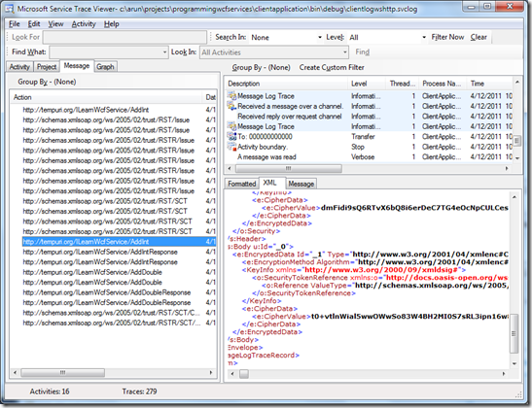Open the Message tab in detail pane
The width and height of the screenshot is (532, 408).
[301, 184]
